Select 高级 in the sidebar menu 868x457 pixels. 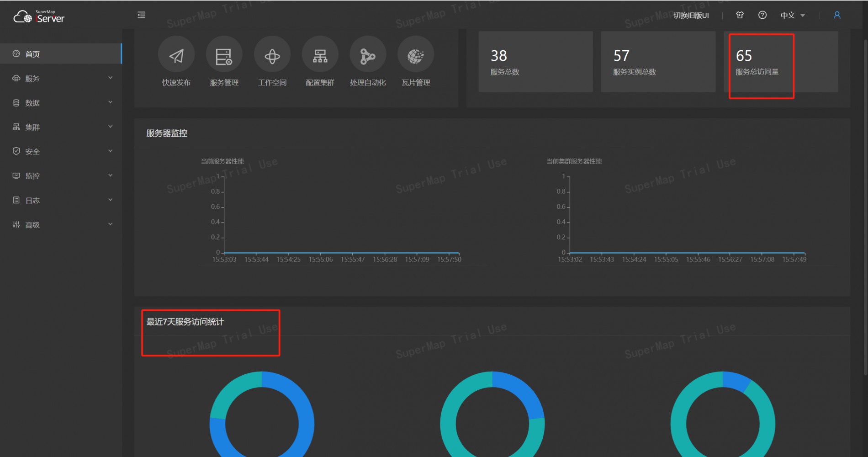[x=61, y=224]
